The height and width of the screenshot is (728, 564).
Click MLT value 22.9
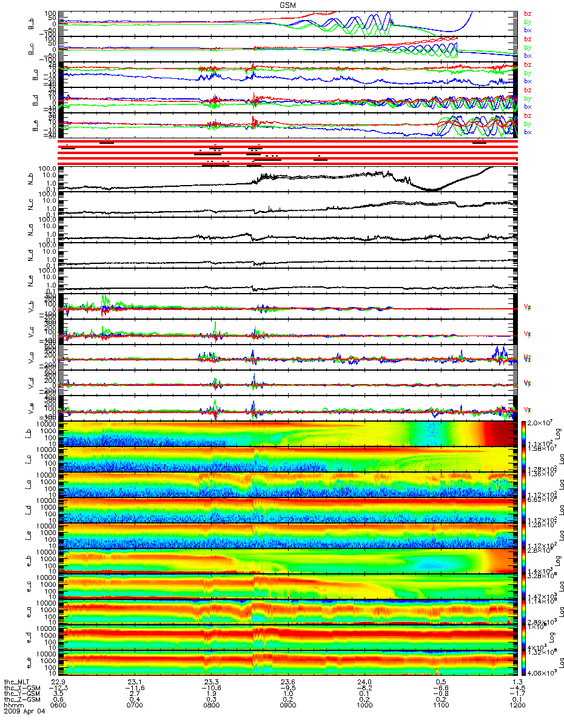tap(58, 682)
